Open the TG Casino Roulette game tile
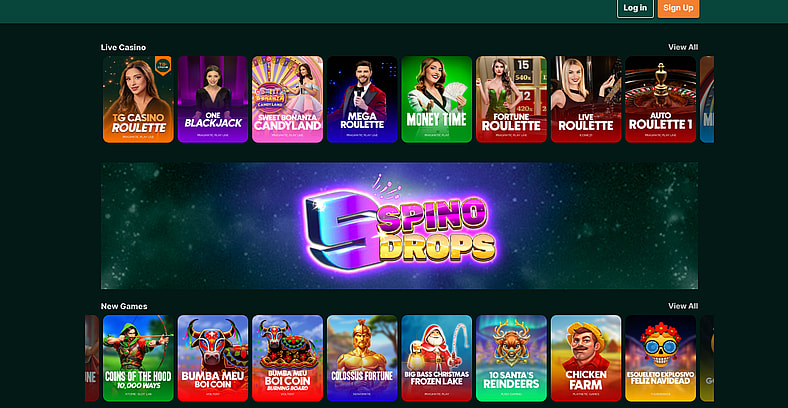This screenshot has height=408, width=788. (138, 99)
